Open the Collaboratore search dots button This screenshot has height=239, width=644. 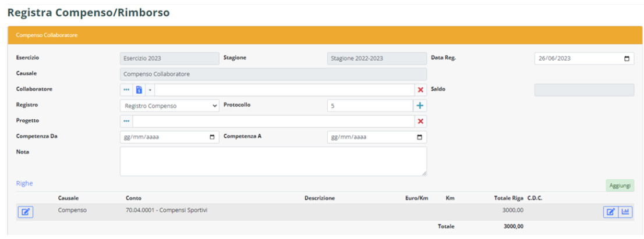click(x=126, y=90)
